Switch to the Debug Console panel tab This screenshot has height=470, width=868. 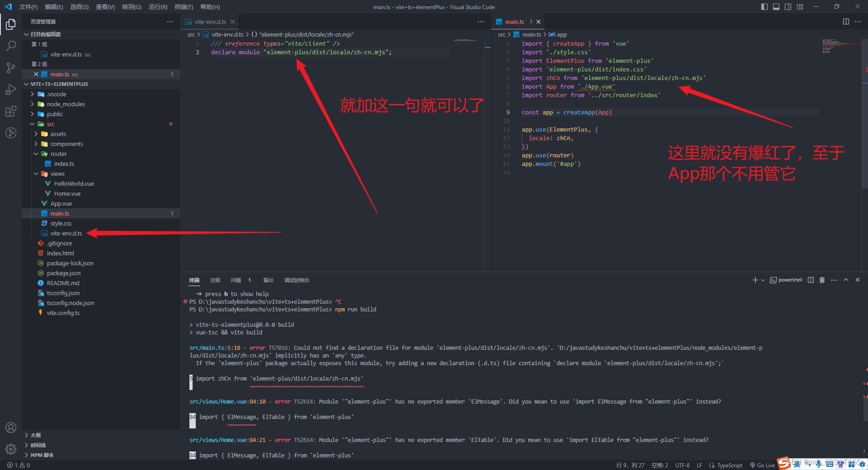[297, 280]
